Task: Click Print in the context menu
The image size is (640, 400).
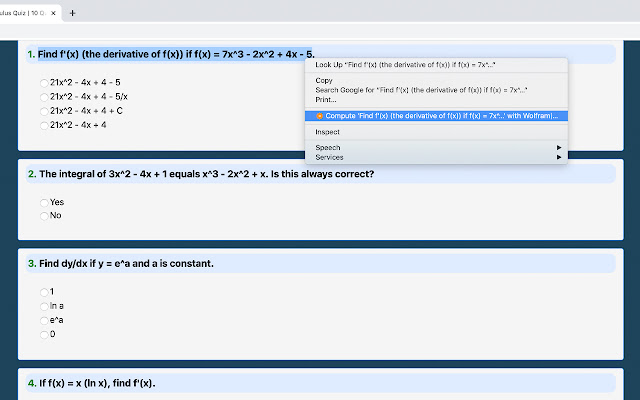Action: tap(326, 99)
